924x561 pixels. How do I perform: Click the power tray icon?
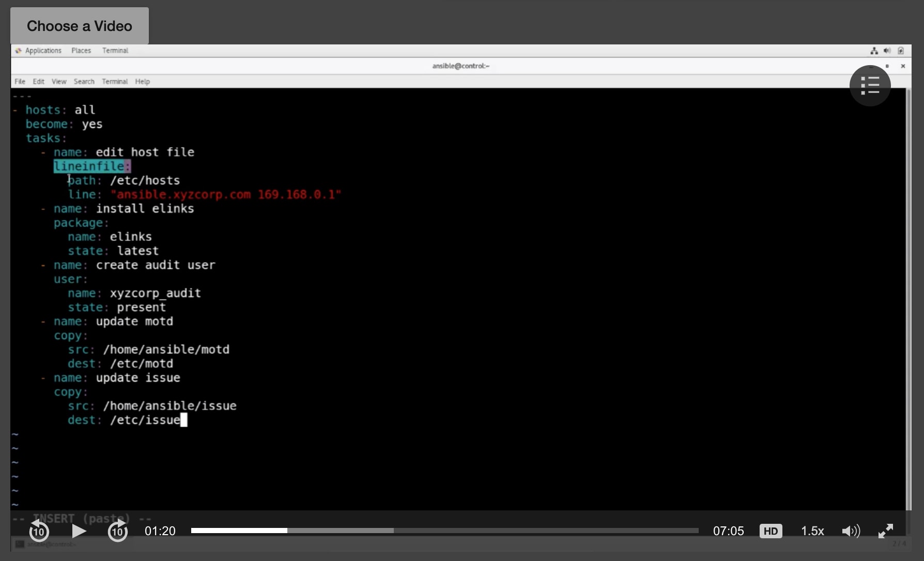coord(901,51)
